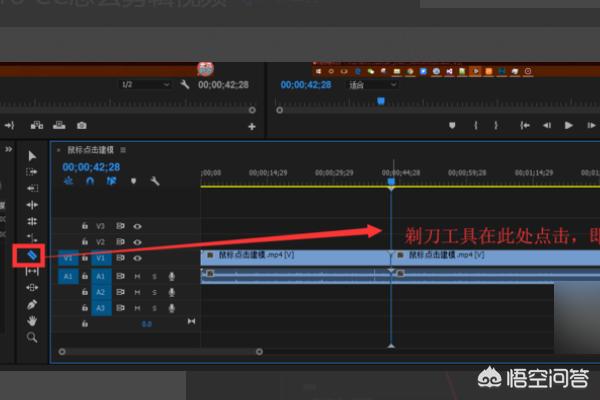Select the Slip tool
This screenshot has height=400, width=600.
[32, 271]
